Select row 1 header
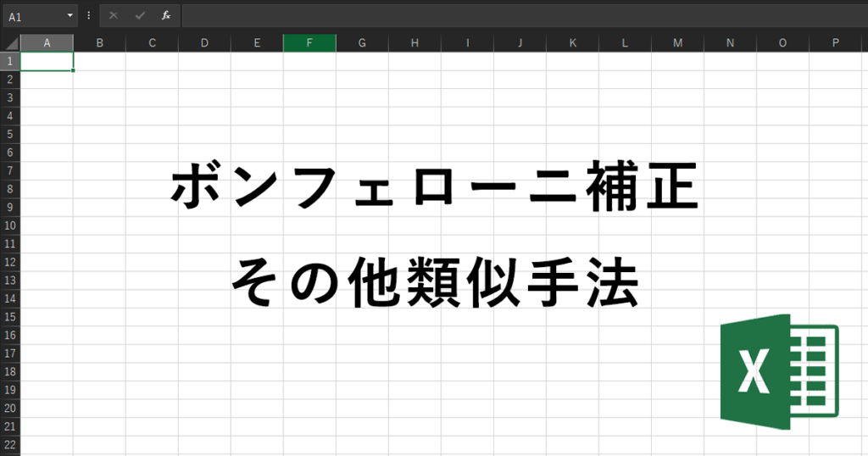This screenshot has height=456, width=868. coord(10,61)
